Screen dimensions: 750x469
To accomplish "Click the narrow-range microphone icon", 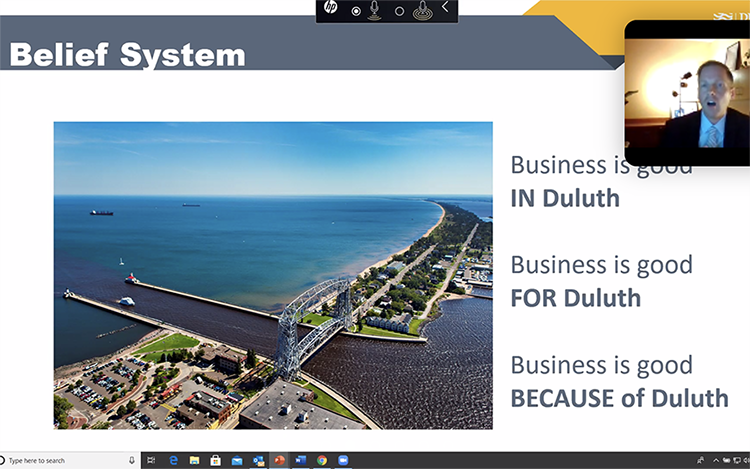I will coord(376,10).
